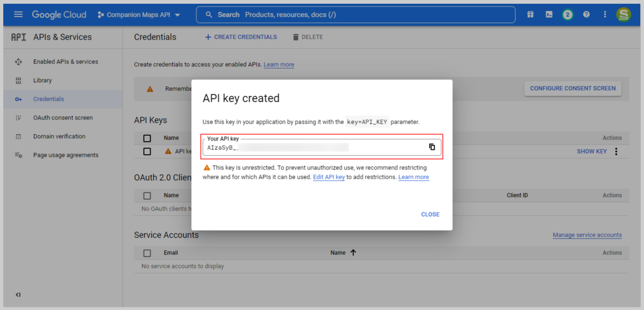Click "Name" header in API Keys table
The width and height of the screenshot is (644, 310).
171,138
